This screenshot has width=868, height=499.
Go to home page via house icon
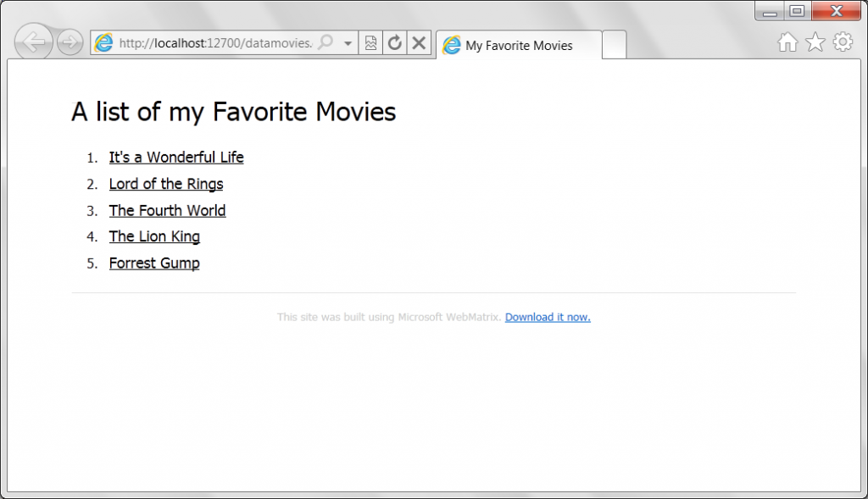point(787,42)
